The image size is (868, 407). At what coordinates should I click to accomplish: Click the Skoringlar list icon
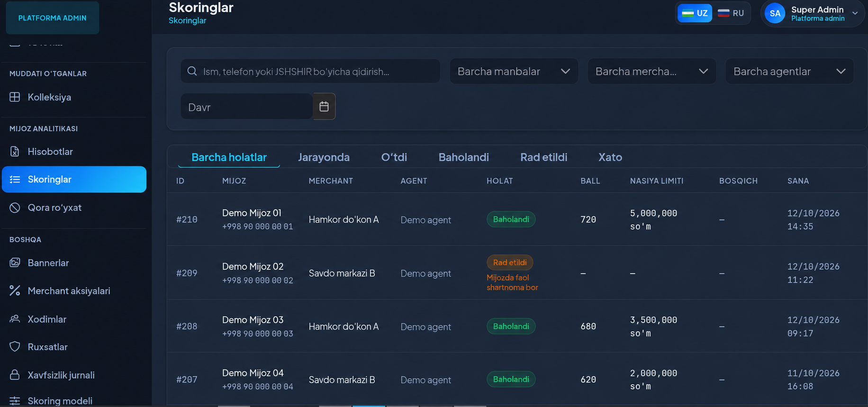pos(15,180)
